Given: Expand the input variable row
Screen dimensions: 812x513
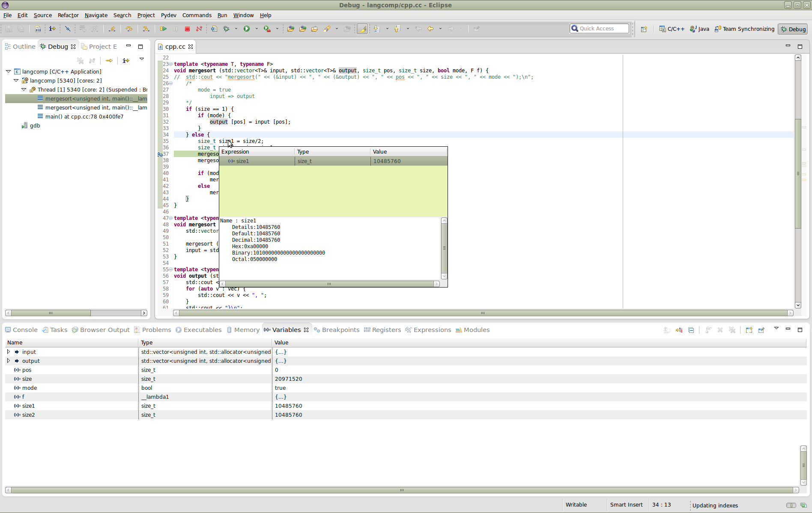Looking at the screenshot, I should coord(8,352).
